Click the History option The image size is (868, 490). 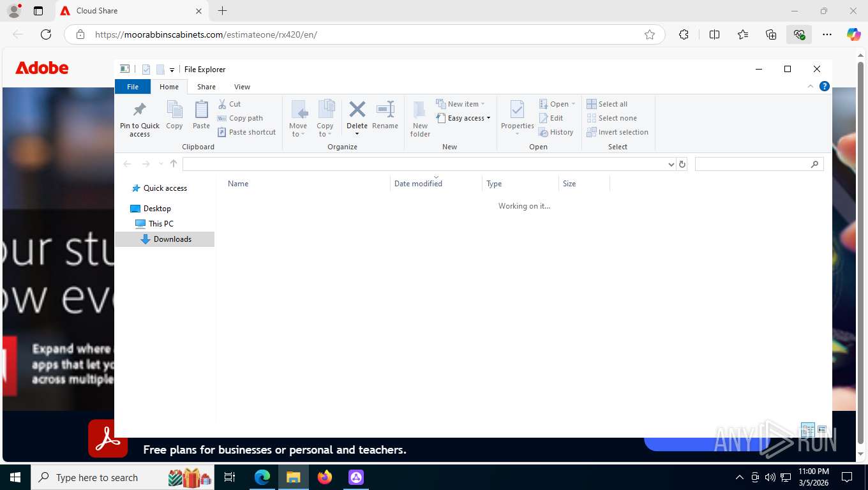click(x=556, y=132)
